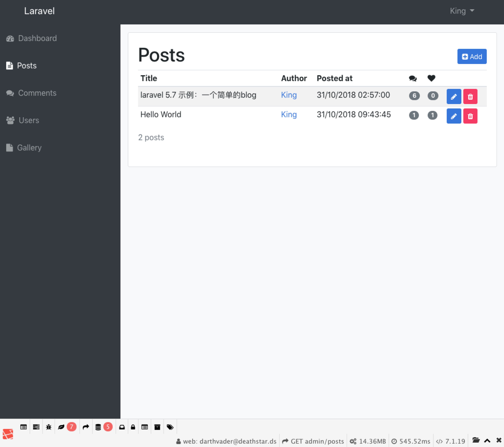The image size is (504, 447).
Task: Open Comments in sidebar
Action: (x=31, y=93)
